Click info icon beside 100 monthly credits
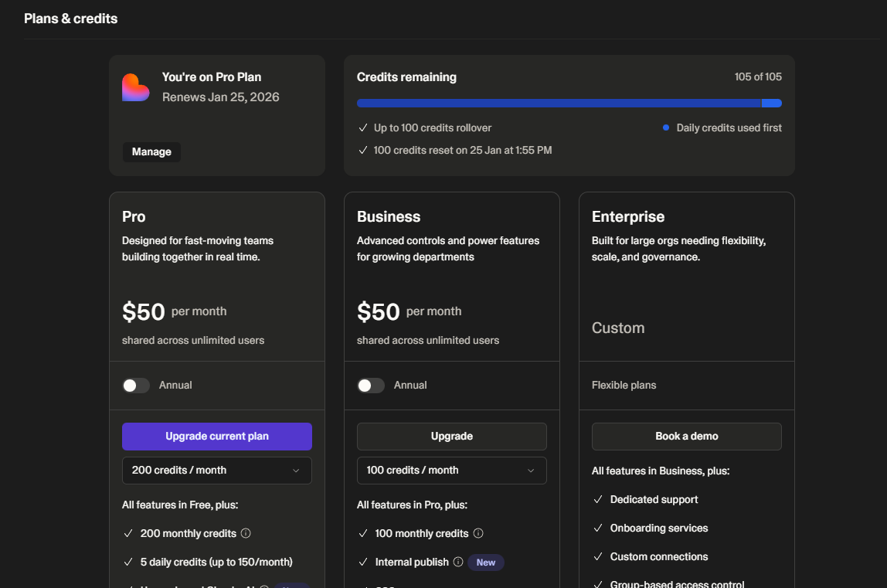887x588 pixels. click(x=478, y=533)
